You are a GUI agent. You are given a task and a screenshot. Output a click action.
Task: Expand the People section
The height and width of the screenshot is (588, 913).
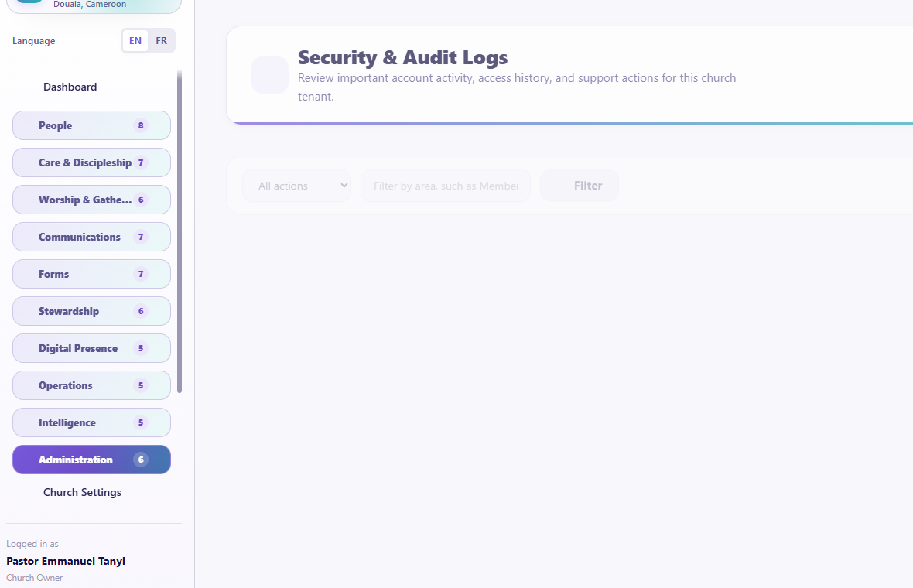coord(91,125)
